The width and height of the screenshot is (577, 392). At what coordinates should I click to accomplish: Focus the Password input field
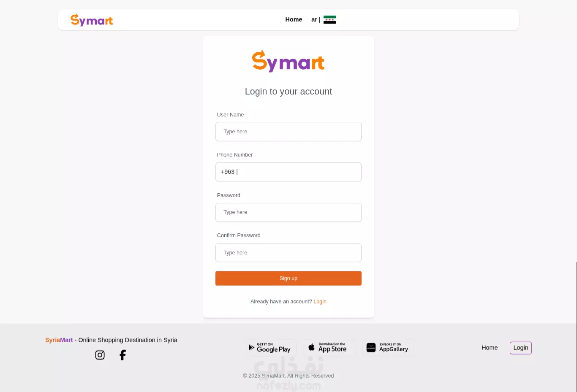288,212
